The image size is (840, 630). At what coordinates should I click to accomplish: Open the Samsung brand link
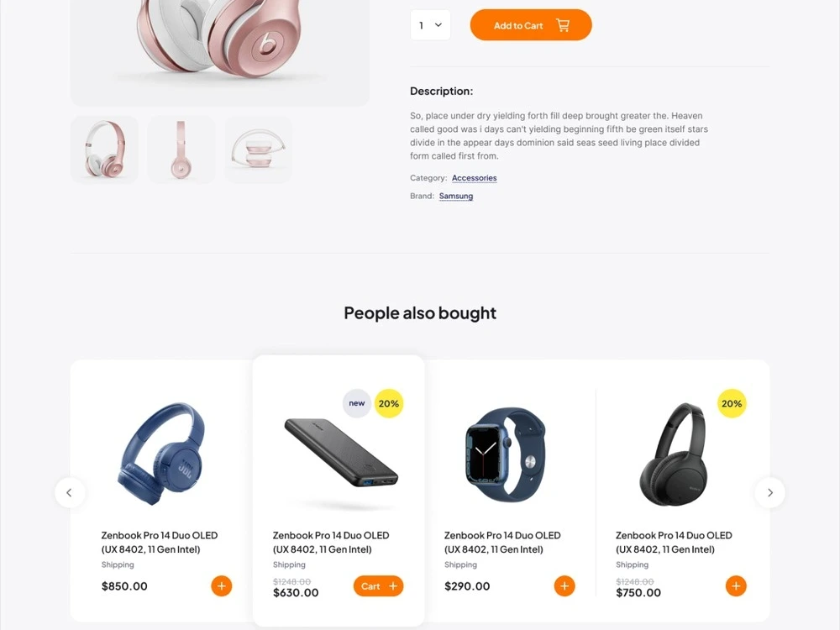click(456, 196)
